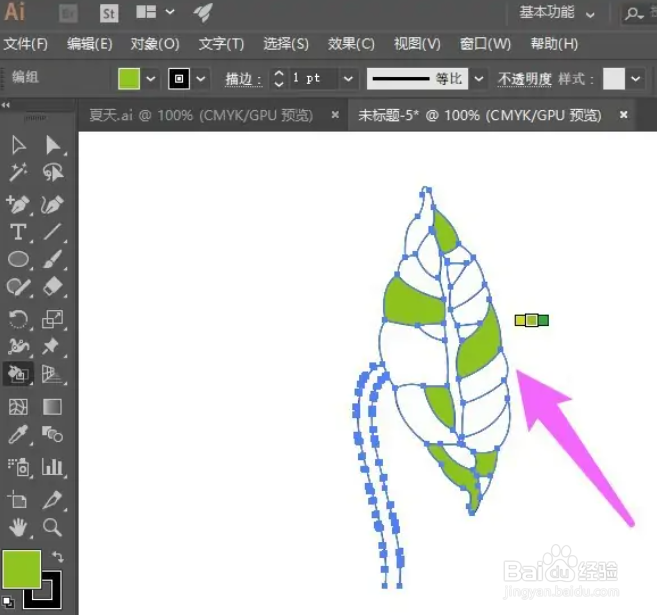Select the Selection tool (black arrow outline)
The image size is (657, 615).
click(18, 145)
